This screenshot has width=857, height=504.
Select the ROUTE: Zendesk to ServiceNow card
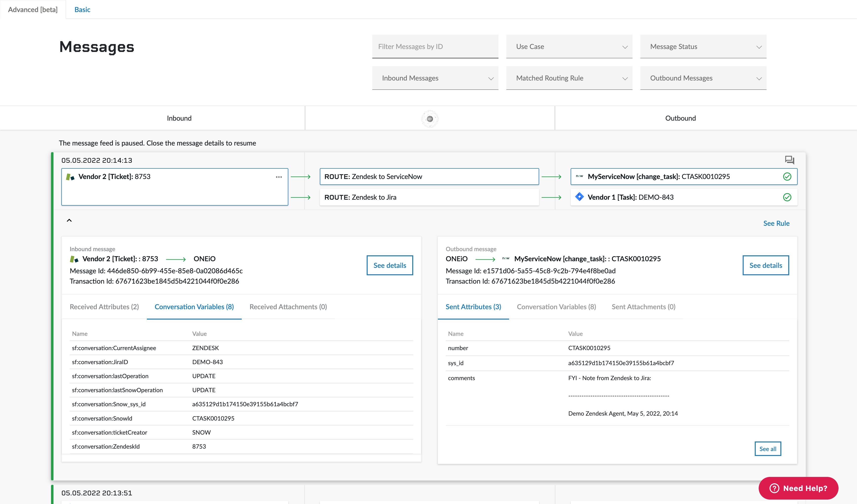click(429, 176)
